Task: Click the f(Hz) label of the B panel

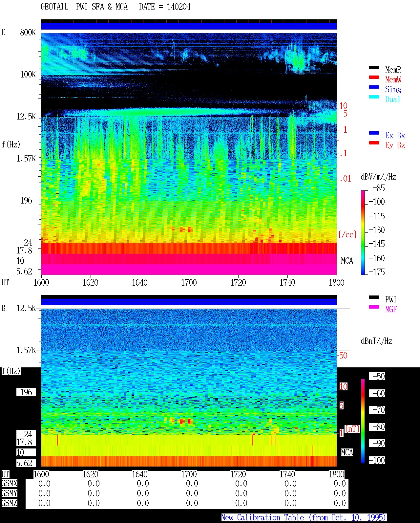Action: [11, 371]
